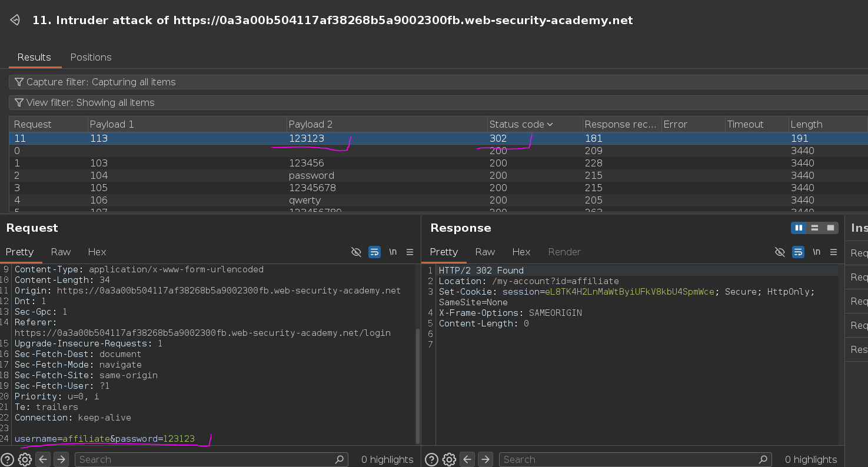
Task: Open Response panel Hex tab
Action: pos(521,252)
